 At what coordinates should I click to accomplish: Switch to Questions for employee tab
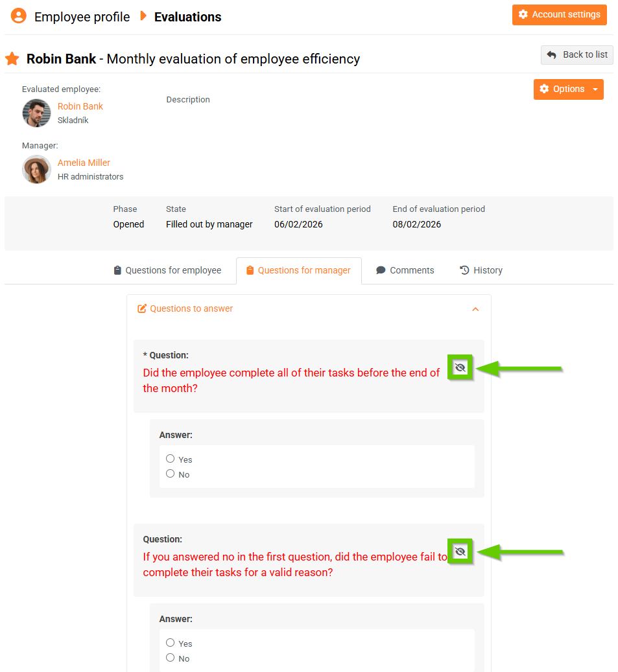pos(167,270)
